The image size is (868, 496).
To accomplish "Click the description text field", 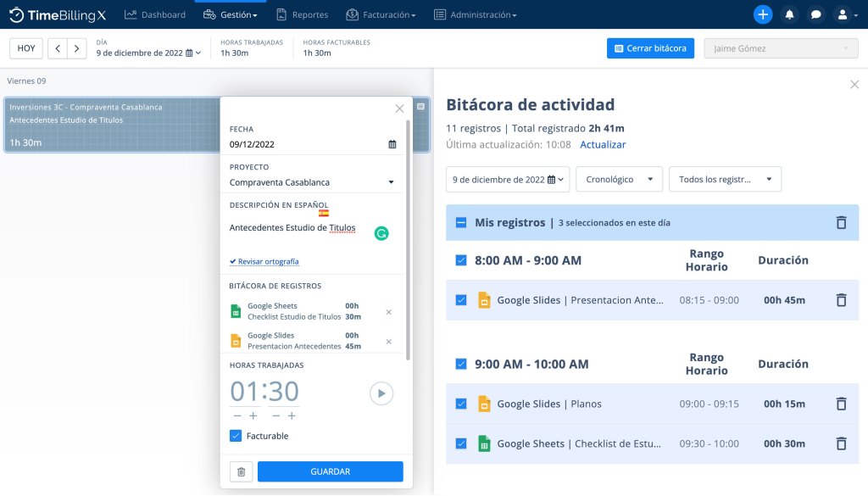I will (299, 232).
